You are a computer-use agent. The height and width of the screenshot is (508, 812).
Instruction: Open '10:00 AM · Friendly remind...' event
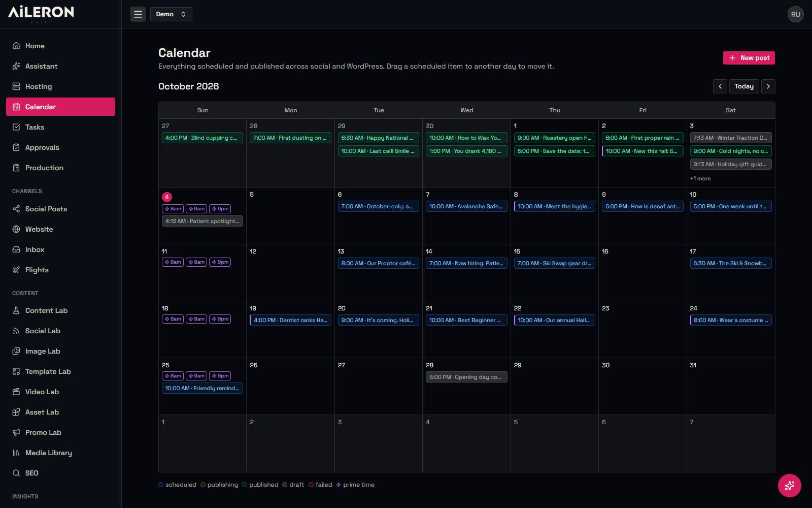[202, 388]
